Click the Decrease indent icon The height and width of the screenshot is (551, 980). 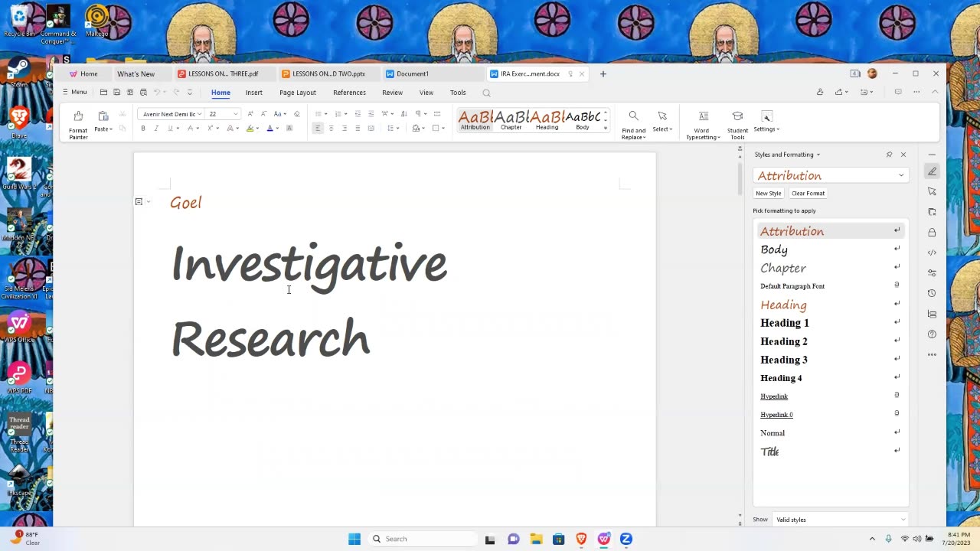pos(358,114)
